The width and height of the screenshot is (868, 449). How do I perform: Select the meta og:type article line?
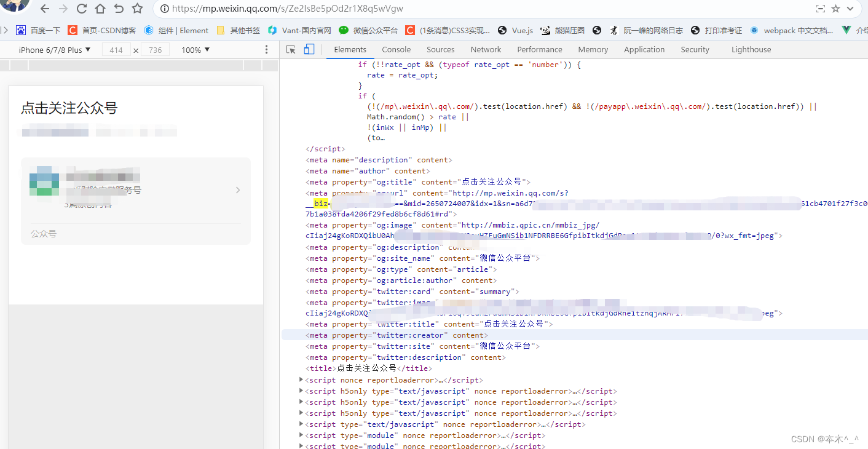pos(401,269)
